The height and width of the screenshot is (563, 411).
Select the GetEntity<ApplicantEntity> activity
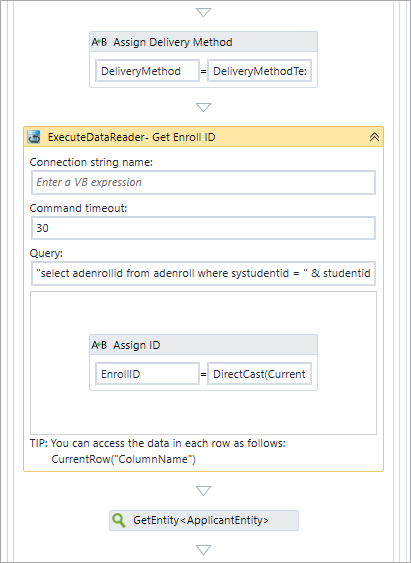click(204, 520)
